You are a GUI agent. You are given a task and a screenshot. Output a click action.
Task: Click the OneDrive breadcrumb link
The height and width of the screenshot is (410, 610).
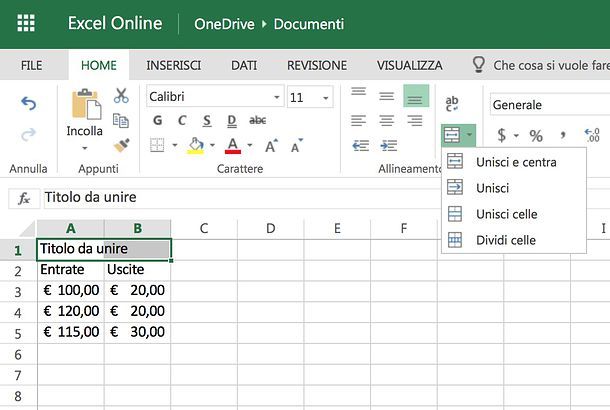pos(224,24)
